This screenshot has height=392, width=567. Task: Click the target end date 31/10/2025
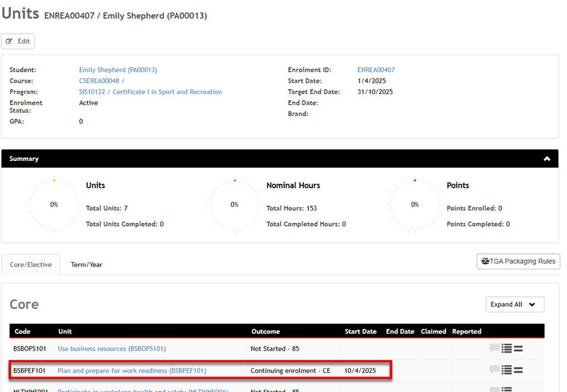(375, 92)
